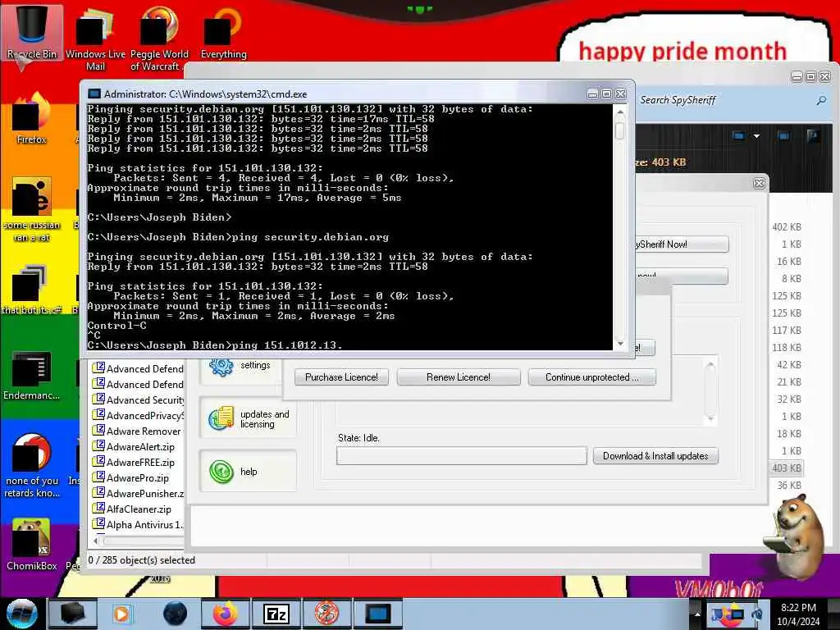Launch Windows Live Mail from the desktop
This screenshot has width=840, height=630.
[95, 40]
